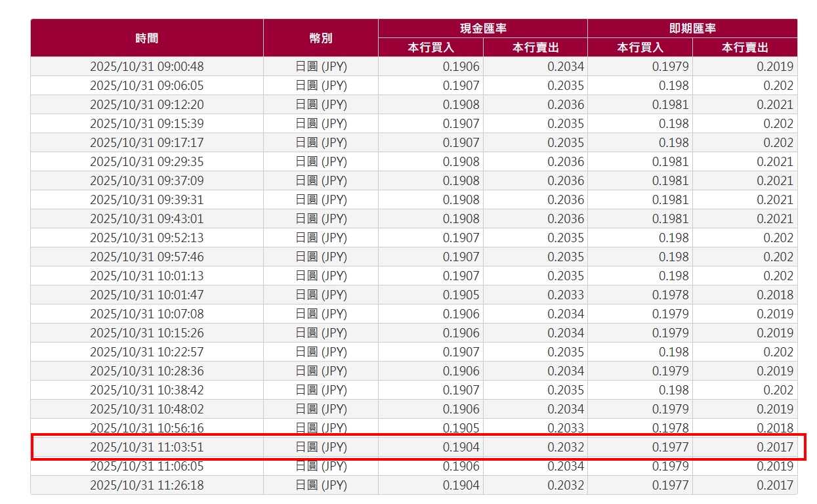Click the 時間 column header
Viewport: 817px width, 504px height.
147,38
